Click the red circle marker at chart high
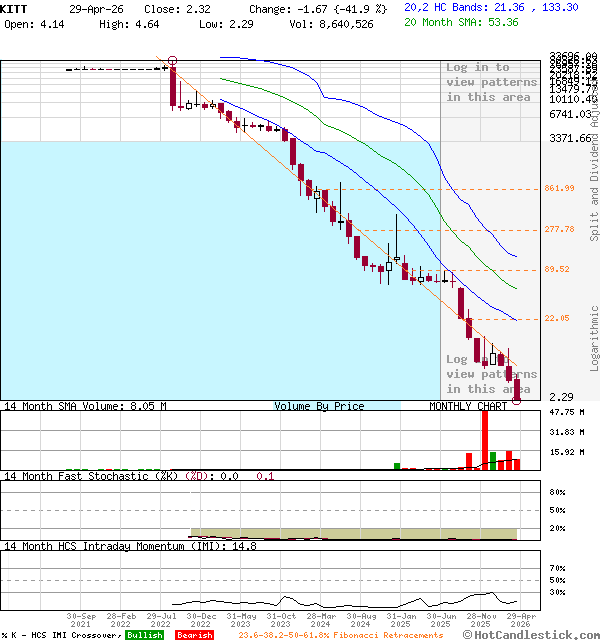Image resolution: width=600 pixels, height=640 pixels. point(173,62)
